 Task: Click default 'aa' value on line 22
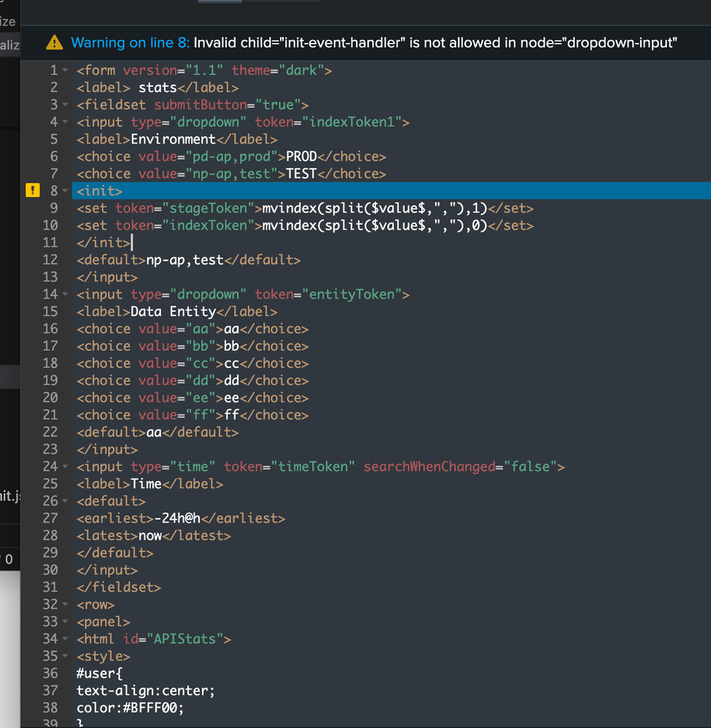click(x=154, y=432)
